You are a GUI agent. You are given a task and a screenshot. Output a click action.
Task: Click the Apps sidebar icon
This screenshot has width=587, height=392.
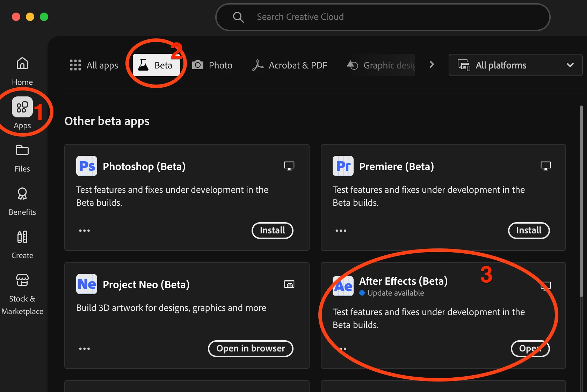pos(22,107)
